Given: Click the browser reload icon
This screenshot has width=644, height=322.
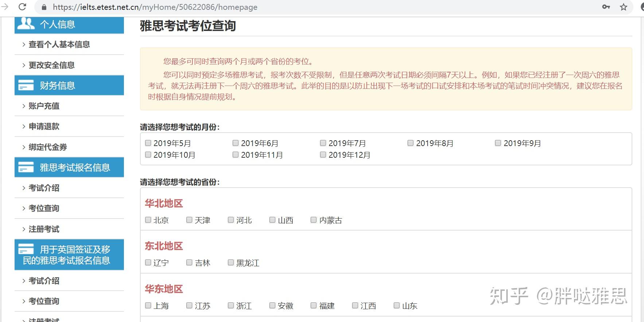Looking at the screenshot, I should click(22, 7).
